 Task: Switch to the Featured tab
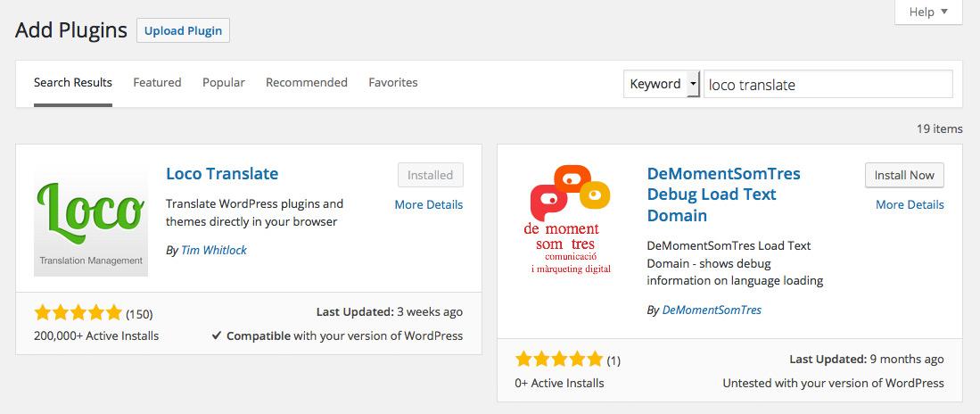click(157, 83)
